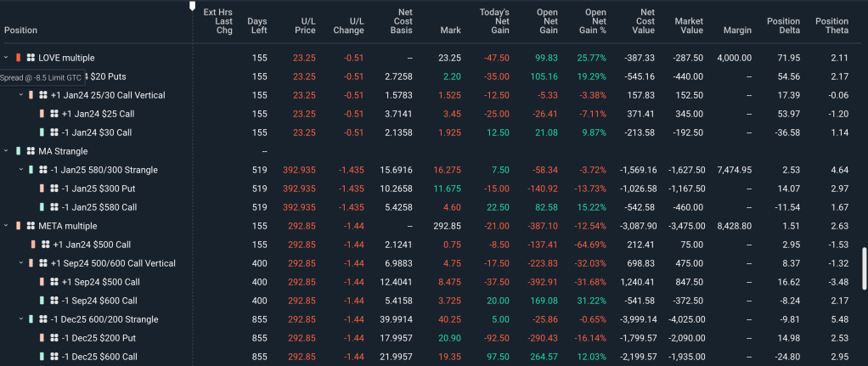868x366 pixels.
Task: Click the Position column resize marker
Action: [192, 7]
